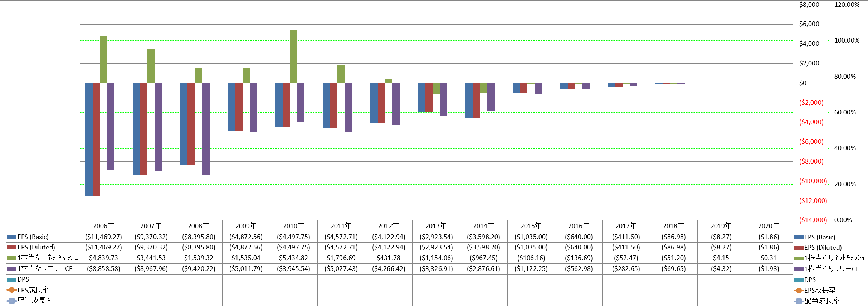Click the 2006 blue EPS (Basic) bar
This screenshot has height=307, width=868.
[x=89, y=139]
